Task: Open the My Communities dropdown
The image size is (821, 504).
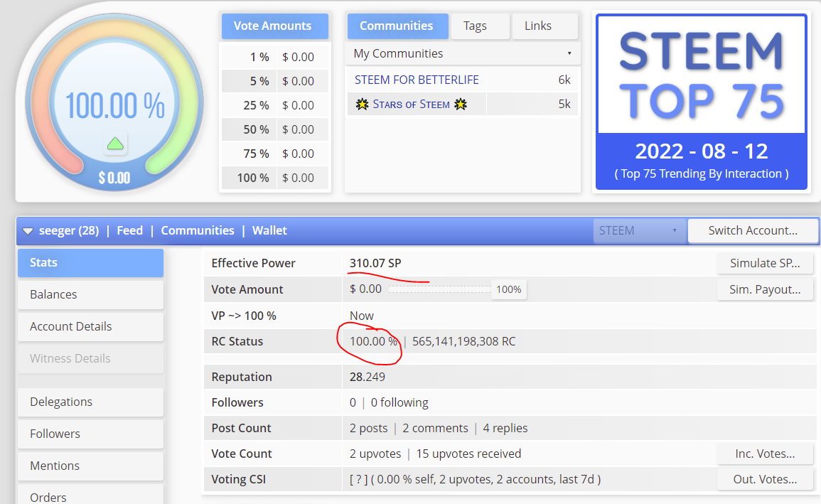Action: click(x=462, y=53)
